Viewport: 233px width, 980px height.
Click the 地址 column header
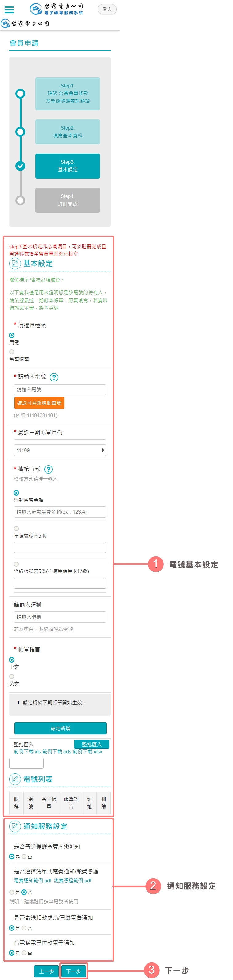[x=89, y=803]
